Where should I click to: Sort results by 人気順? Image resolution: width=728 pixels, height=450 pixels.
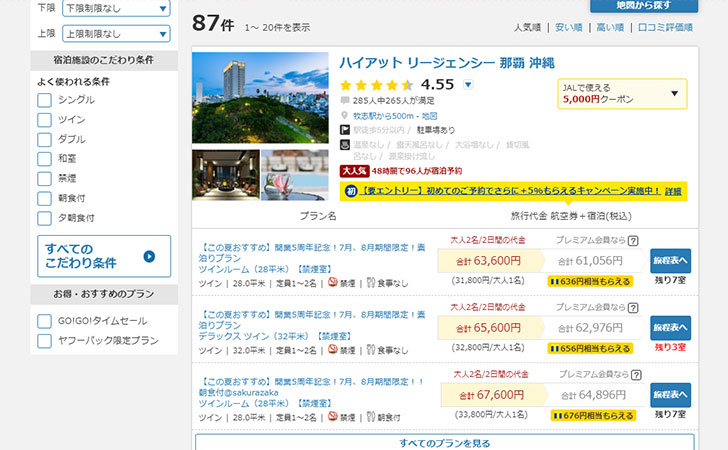[x=527, y=27]
